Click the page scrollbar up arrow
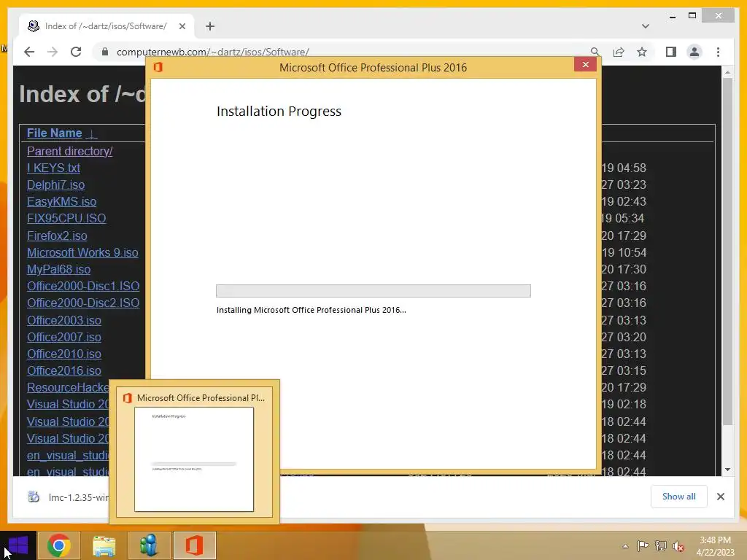747x560 pixels. coord(727,72)
